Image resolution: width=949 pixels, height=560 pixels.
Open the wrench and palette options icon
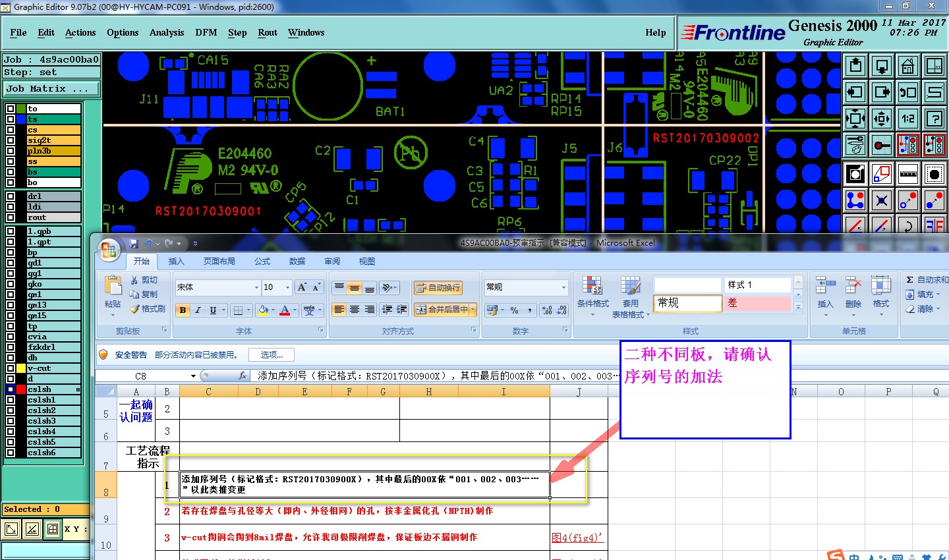855,145
